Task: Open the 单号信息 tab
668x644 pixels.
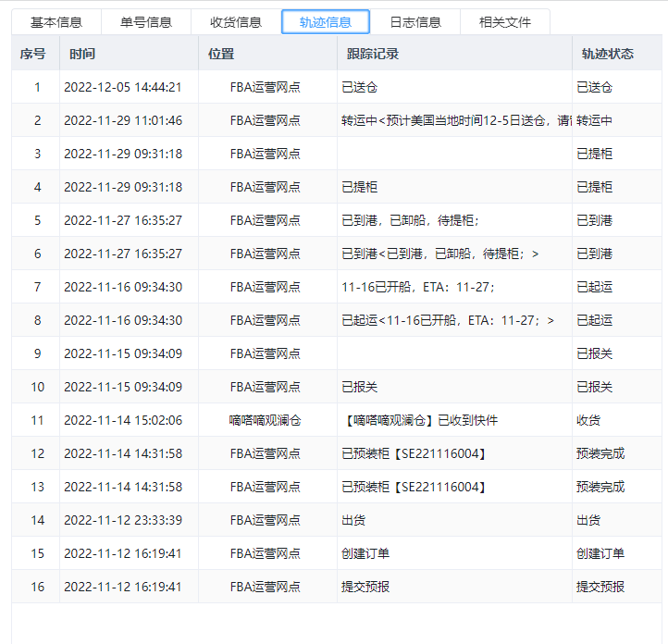Action: (146, 22)
